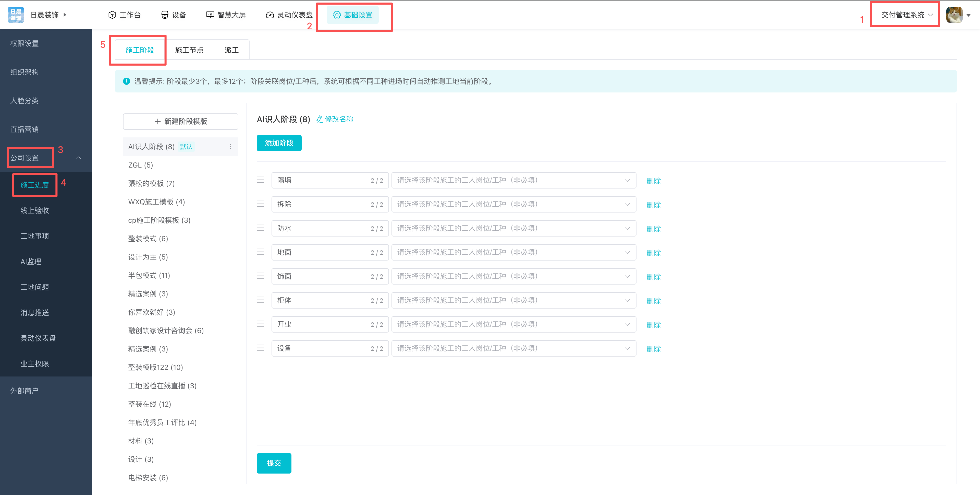The width and height of the screenshot is (980, 495).
Task: Click the 工作台 cube icon
Action: [112, 15]
